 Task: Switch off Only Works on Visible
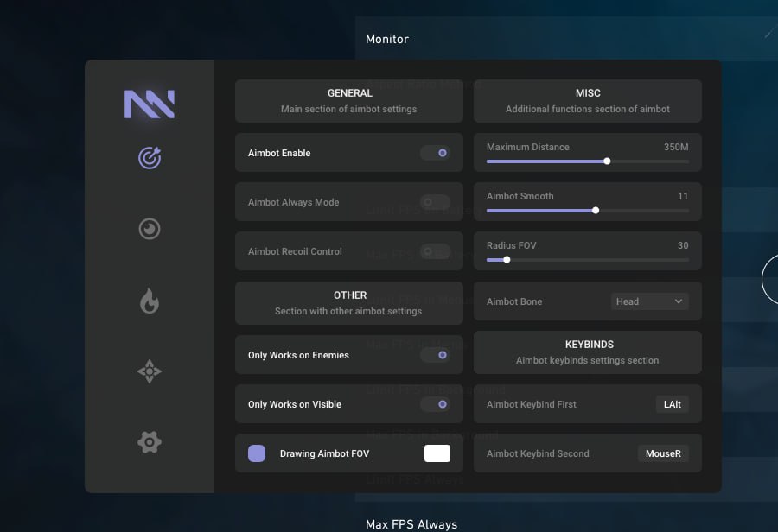click(436, 404)
